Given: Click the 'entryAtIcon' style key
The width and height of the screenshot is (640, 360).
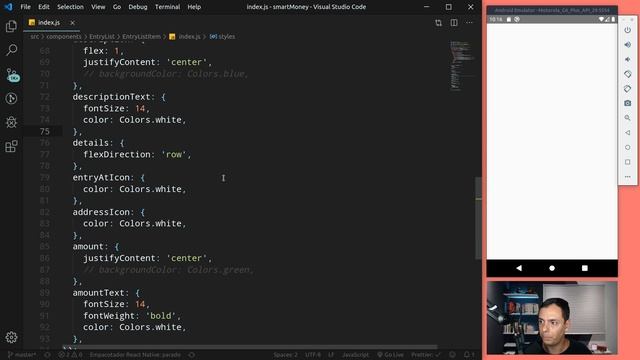Looking at the screenshot, I should [x=101, y=178].
